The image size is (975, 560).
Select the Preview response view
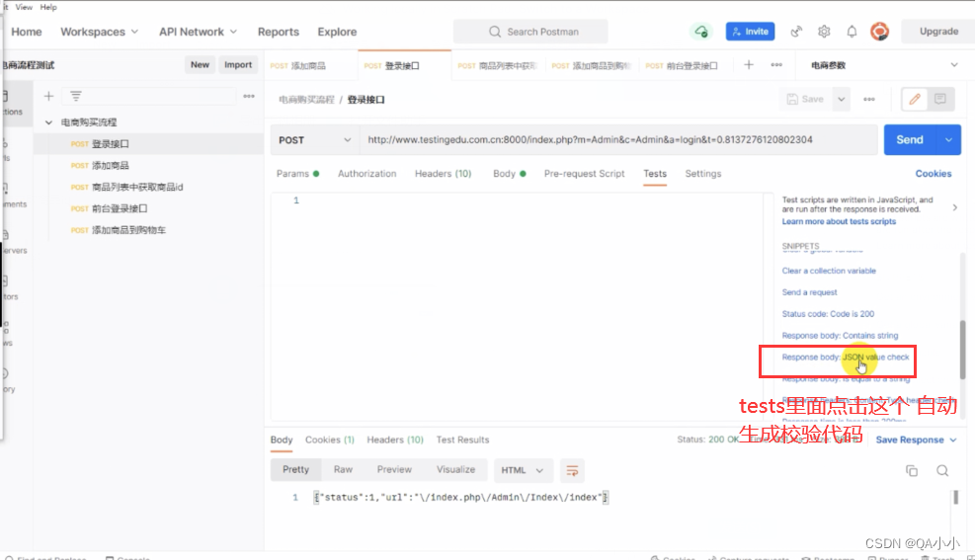394,470
